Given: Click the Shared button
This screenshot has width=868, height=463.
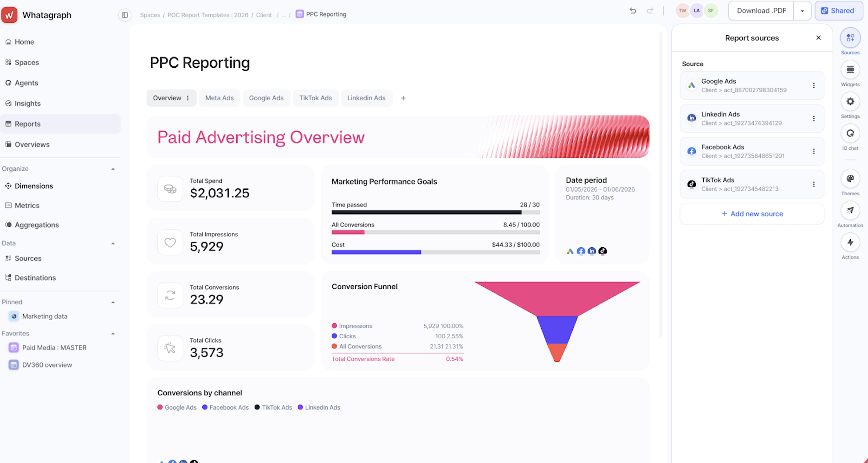Looking at the screenshot, I should [x=838, y=11].
